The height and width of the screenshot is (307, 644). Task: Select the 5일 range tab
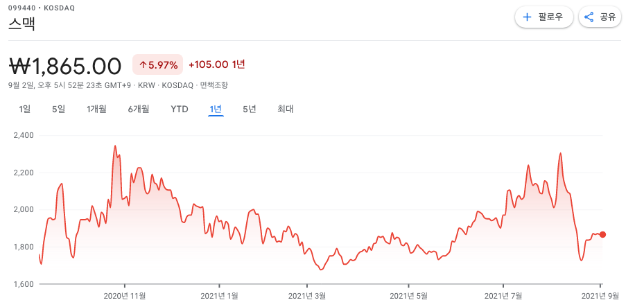click(58, 109)
